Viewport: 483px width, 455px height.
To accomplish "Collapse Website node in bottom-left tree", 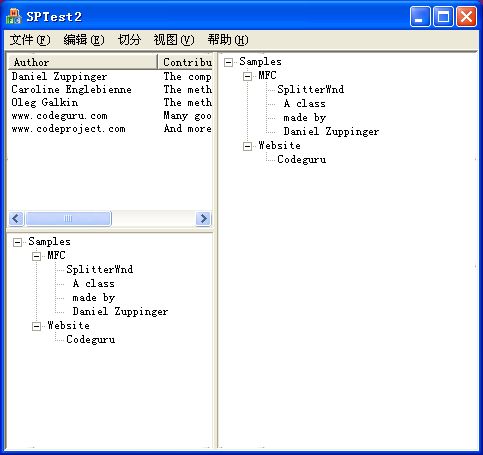I will pos(36,326).
